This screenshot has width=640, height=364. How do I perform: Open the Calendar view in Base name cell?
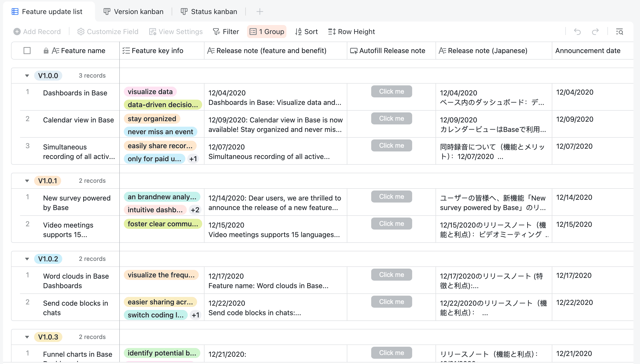(78, 120)
